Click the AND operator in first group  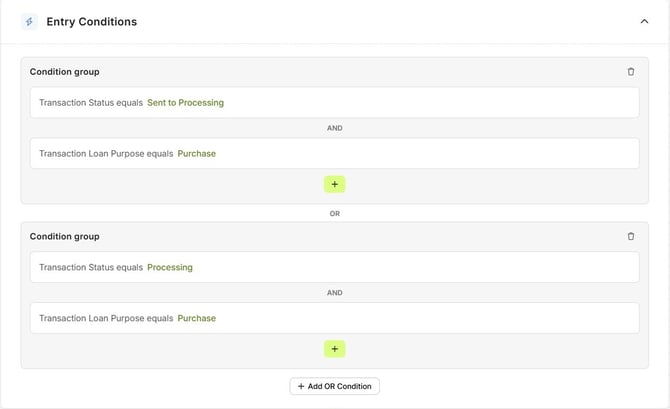(334, 128)
